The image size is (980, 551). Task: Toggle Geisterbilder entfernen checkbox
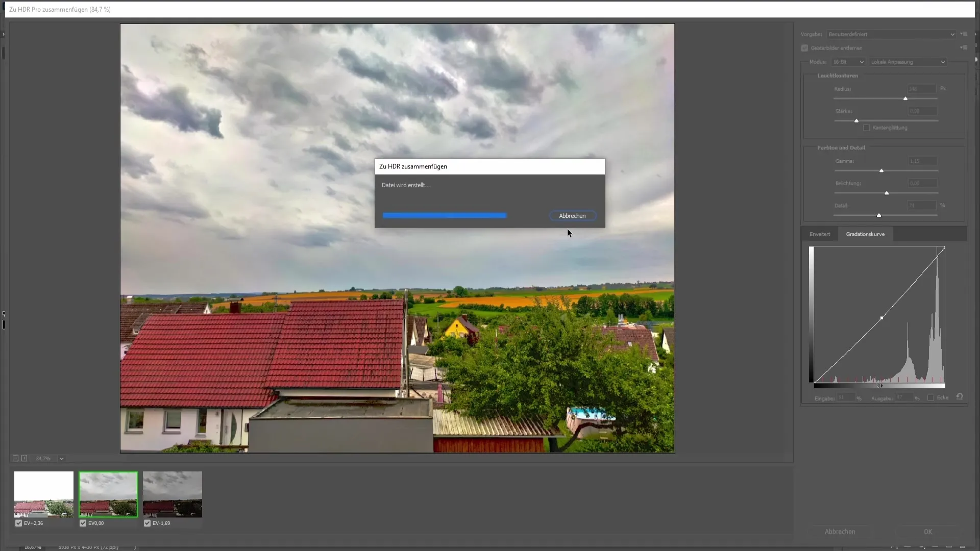tap(805, 48)
